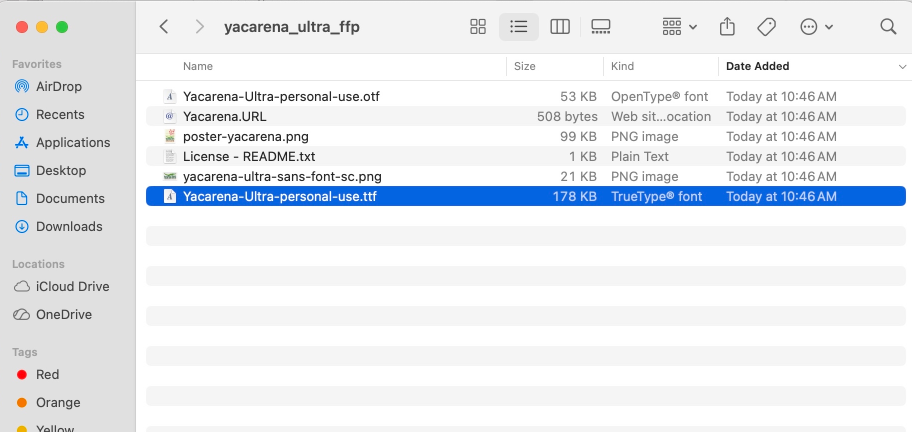
Task: Select the Yacarena-Ultra-personal-use.otf file name
Action: (281, 97)
